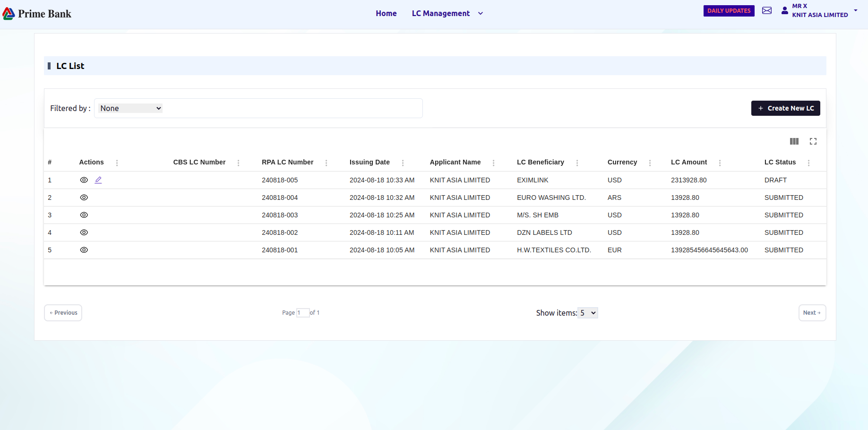
Task: Open the Show items count dropdown
Action: click(x=588, y=313)
